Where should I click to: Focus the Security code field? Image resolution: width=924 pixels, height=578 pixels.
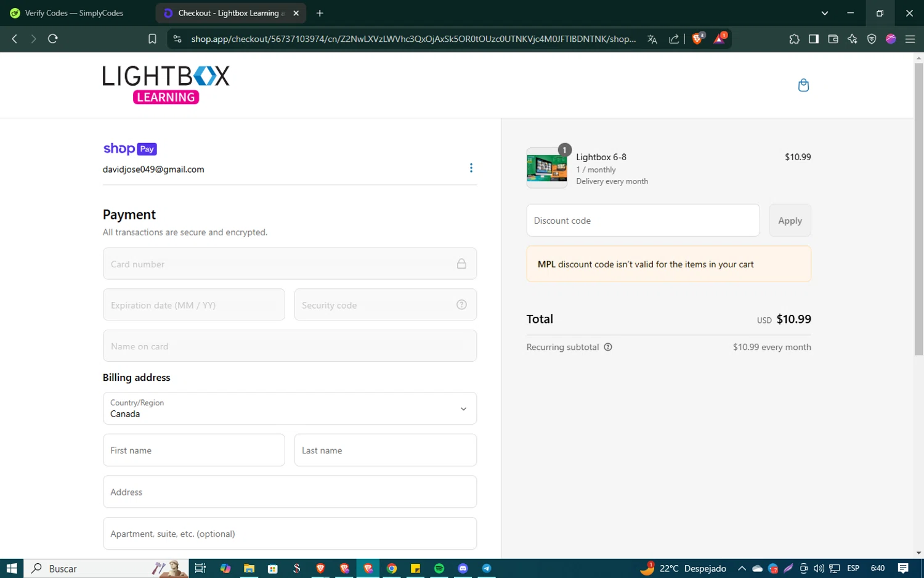tap(386, 304)
